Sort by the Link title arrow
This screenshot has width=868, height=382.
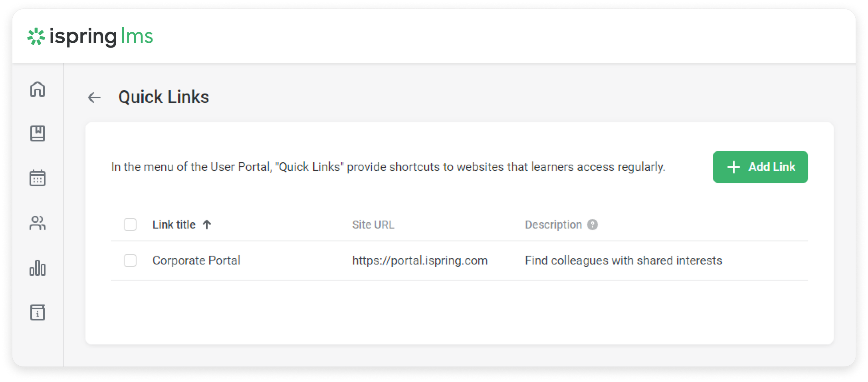click(x=207, y=225)
